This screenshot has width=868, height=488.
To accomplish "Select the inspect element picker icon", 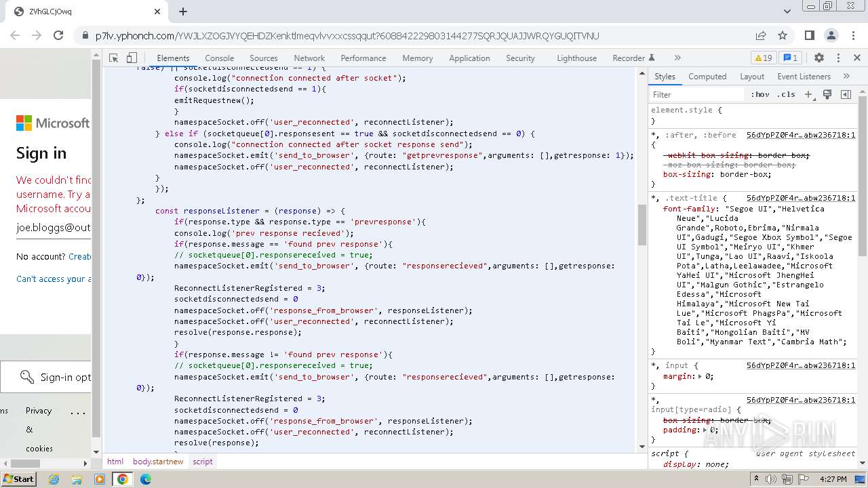I will coord(114,58).
